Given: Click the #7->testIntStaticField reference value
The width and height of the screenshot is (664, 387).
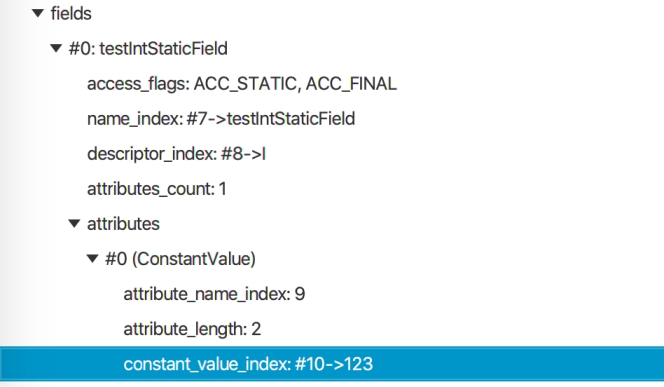Looking at the screenshot, I should point(271,119).
